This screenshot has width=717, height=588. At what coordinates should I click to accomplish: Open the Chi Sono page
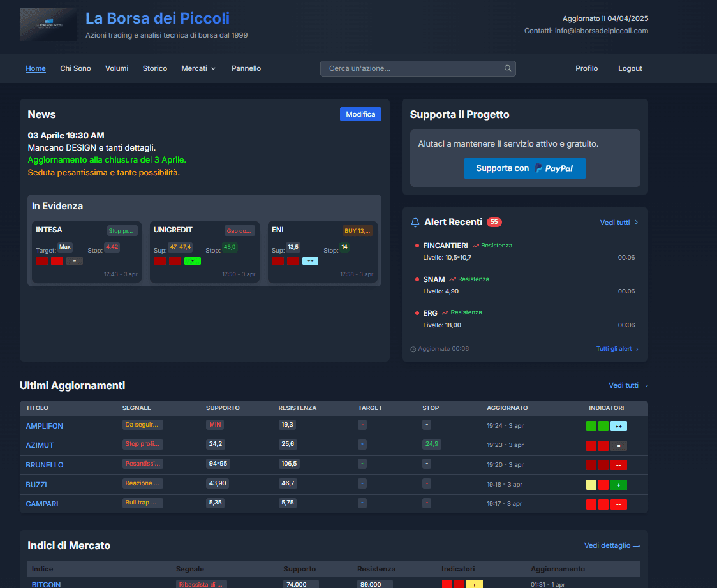75,68
